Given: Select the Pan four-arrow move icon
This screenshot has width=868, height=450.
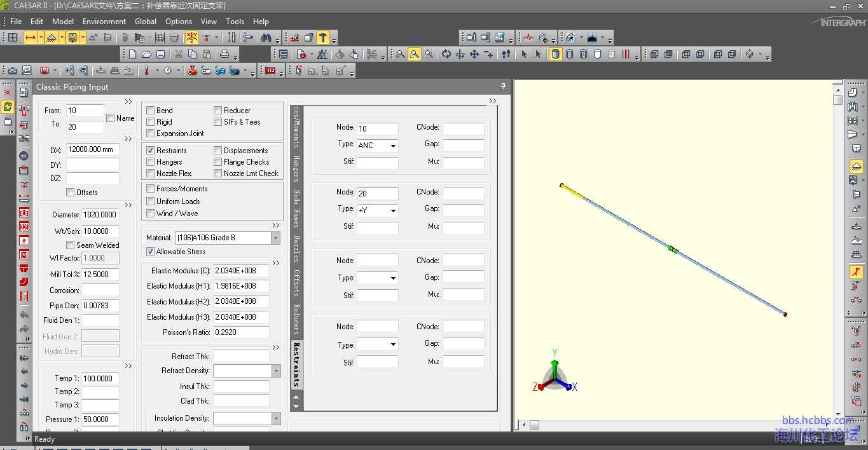Looking at the screenshot, I should pyautogui.click(x=474, y=55).
